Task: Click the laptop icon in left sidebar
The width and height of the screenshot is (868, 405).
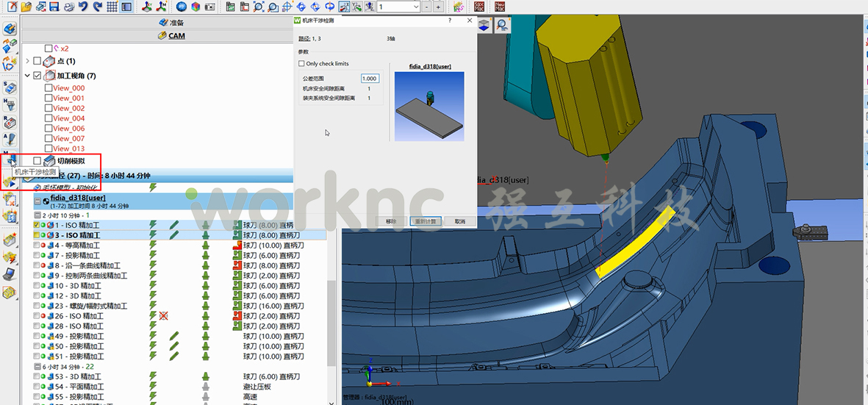Action: [10, 274]
